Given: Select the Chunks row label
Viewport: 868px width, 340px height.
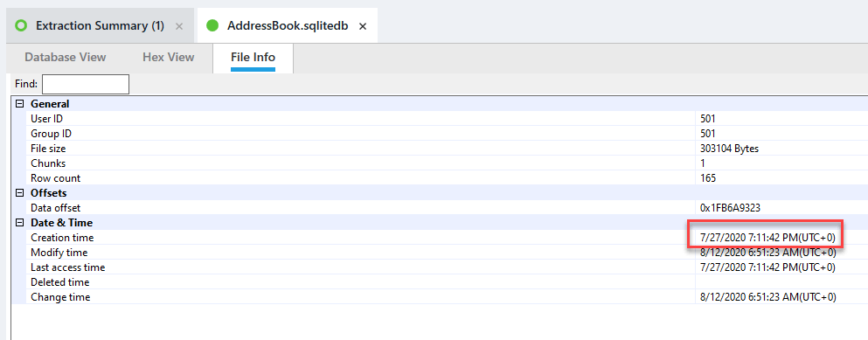Looking at the screenshot, I should (x=48, y=163).
